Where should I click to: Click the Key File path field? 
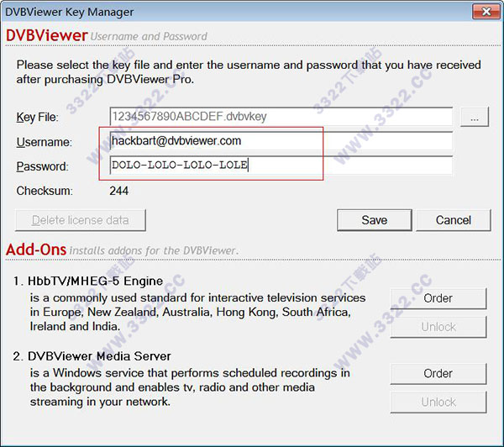point(281,117)
